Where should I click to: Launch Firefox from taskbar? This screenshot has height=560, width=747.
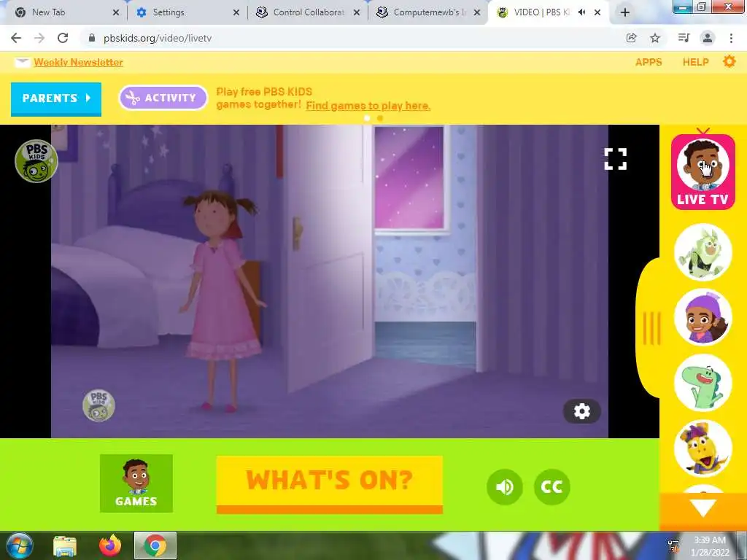pyautogui.click(x=110, y=545)
